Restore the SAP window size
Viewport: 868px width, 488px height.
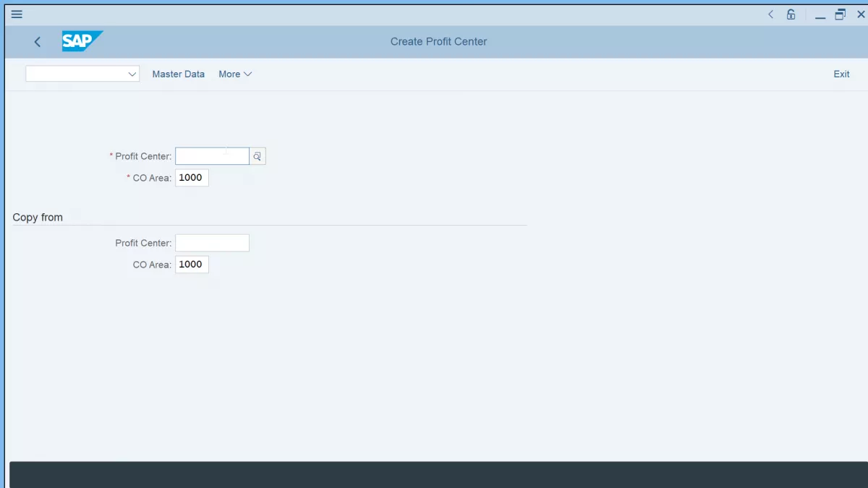coord(841,14)
